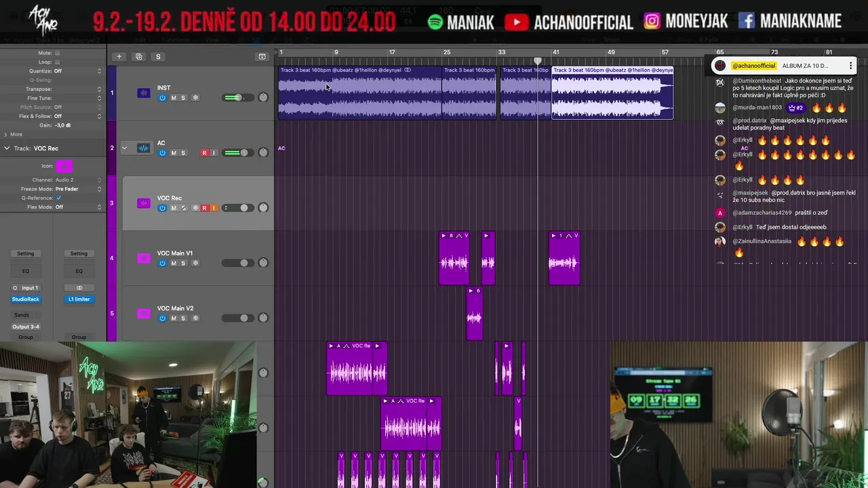This screenshot has height=488, width=868.
Task: Adjust pan knob on VOC Main V2 track
Action: 263,318
